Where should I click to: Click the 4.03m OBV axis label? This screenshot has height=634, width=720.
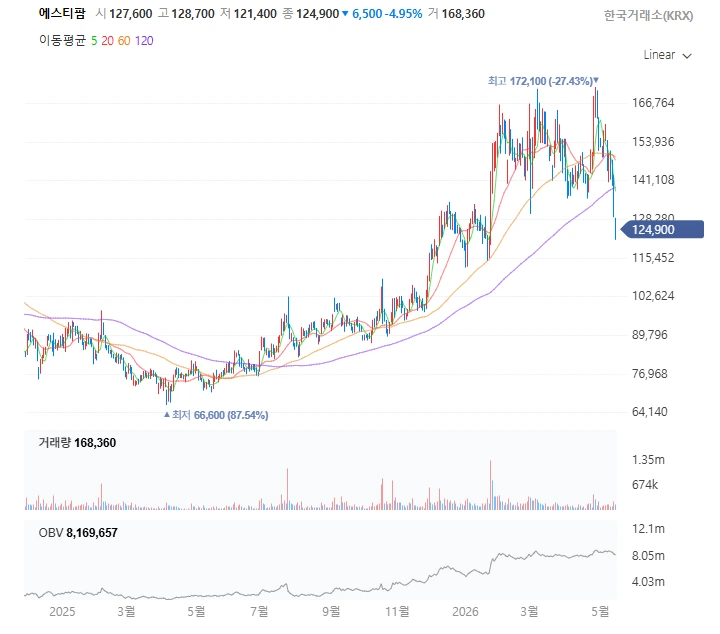coord(648,582)
